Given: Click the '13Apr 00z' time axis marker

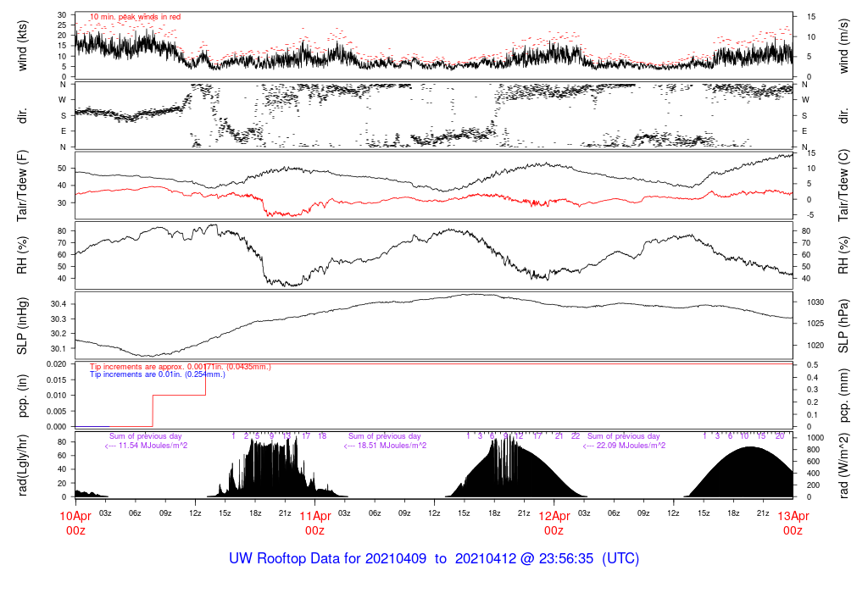Looking at the screenshot, I should coord(793,524).
